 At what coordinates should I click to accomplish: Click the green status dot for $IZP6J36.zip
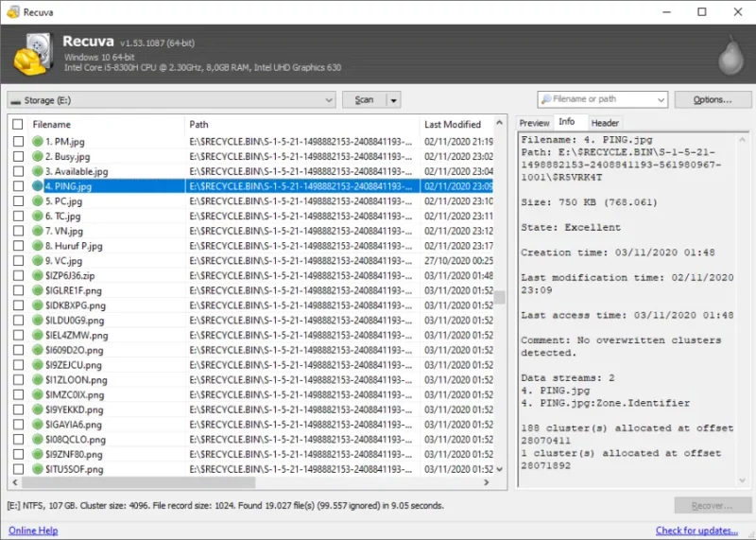(x=38, y=275)
